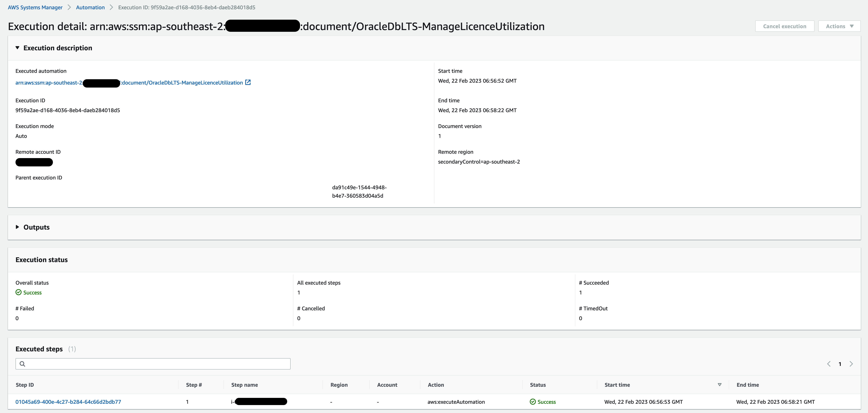The height and width of the screenshot is (413, 868).
Task: Sort by the Step ID column header
Action: tap(25, 385)
